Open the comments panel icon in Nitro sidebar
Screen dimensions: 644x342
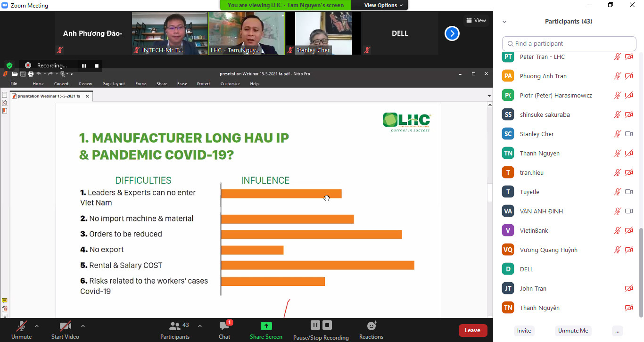click(5, 301)
